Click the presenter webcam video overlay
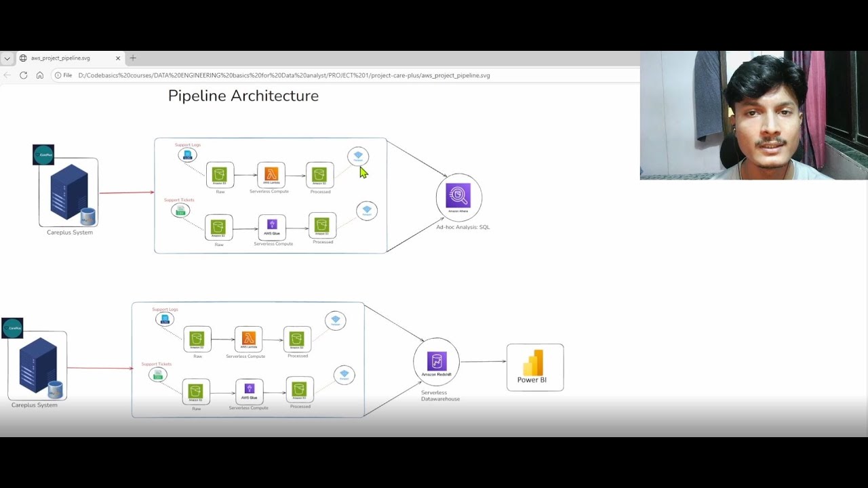 754,115
